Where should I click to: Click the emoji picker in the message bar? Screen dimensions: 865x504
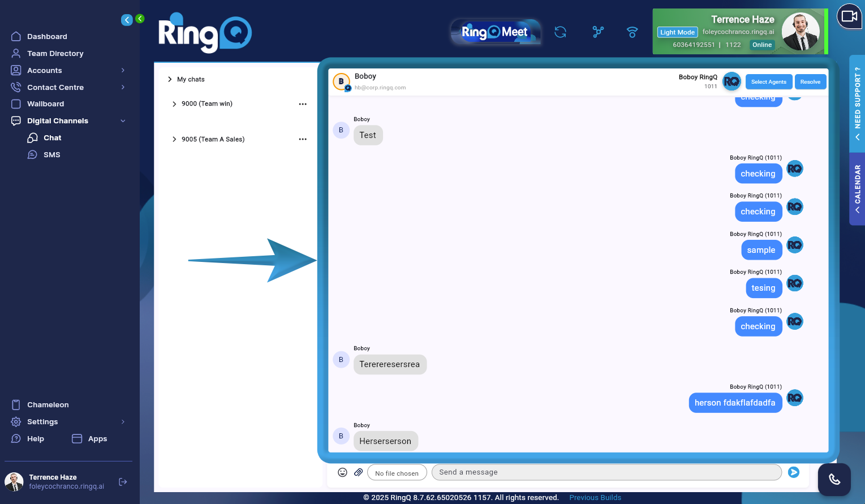tap(342, 472)
